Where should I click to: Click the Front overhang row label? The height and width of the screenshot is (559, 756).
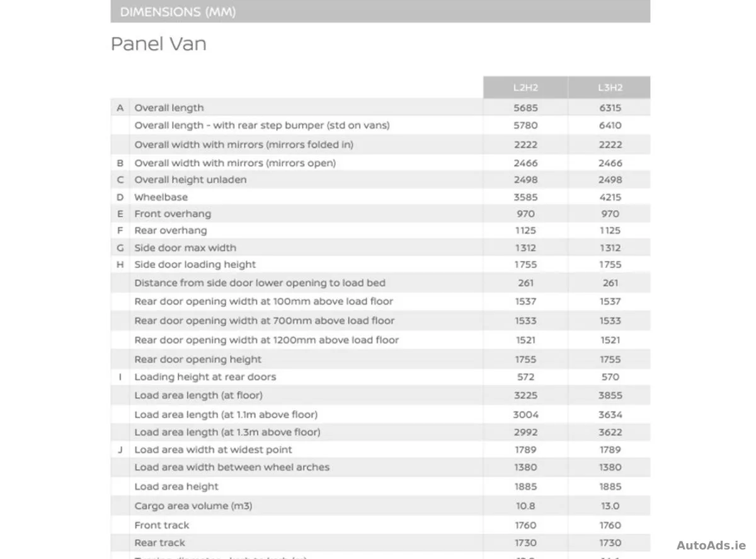click(173, 214)
